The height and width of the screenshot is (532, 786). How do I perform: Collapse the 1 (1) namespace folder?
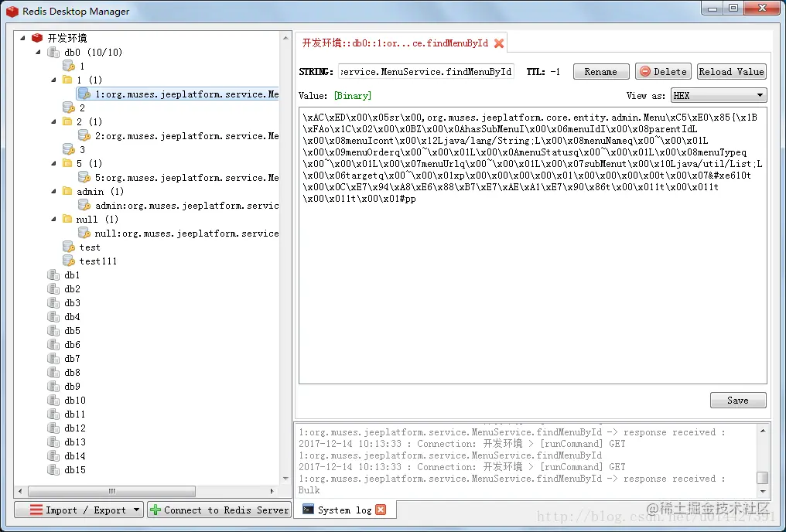53,80
